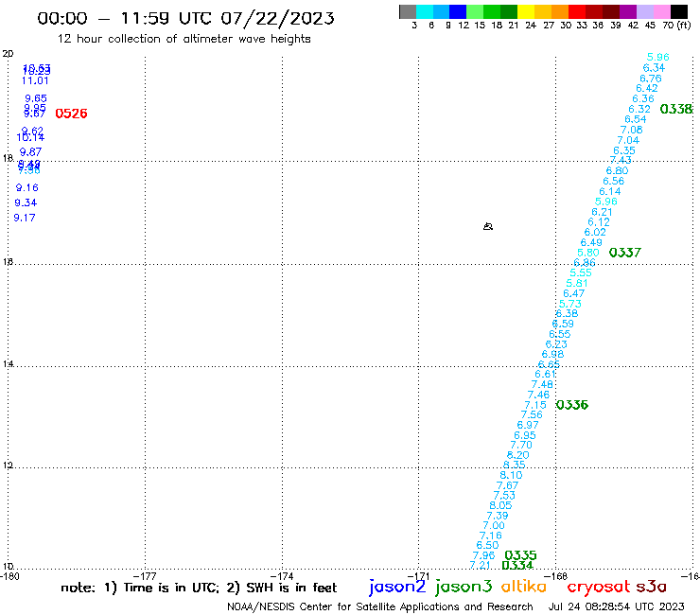
Task: Click the 20 latitude axis label
Action: pos(8,54)
